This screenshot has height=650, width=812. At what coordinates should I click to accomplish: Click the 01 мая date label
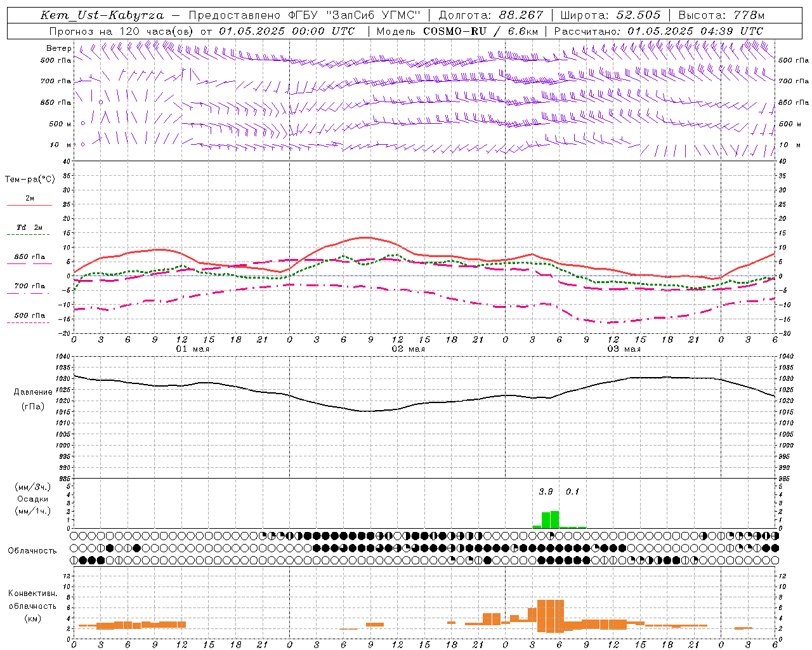pyautogui.click(x=192, y=349)
